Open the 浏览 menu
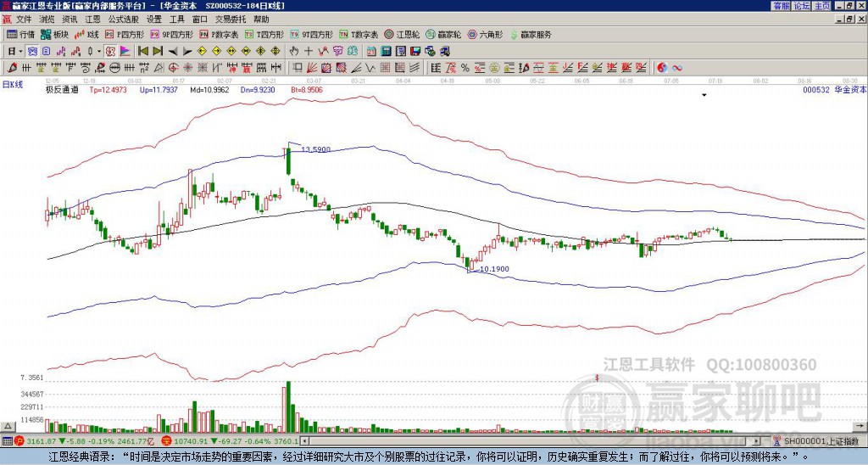 tap(47, 20)
